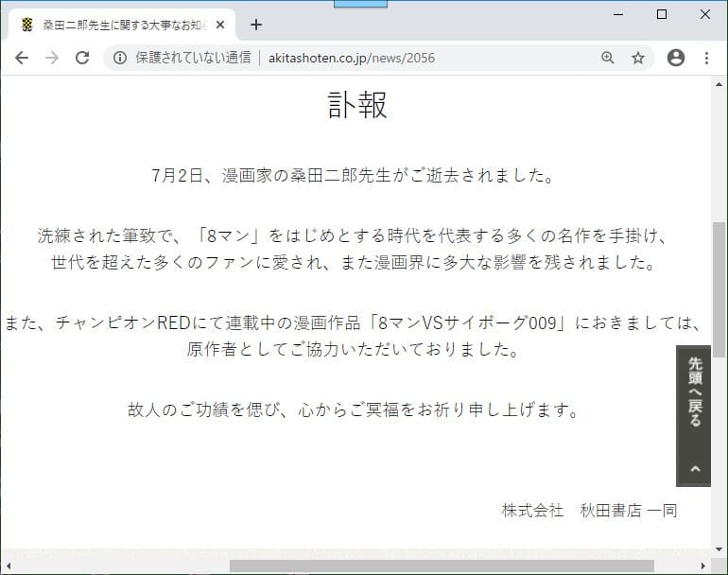Image resolution: width=728 pixels, height=575 pixels.
Task: Click the 保護されていない通信 label
Action: (x=193, y=58)
